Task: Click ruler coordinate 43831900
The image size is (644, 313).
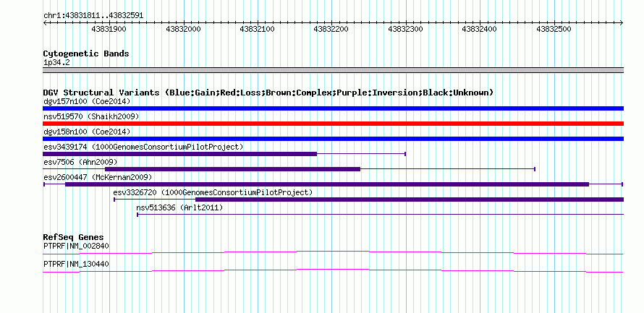Action: [x=109, y=29]
